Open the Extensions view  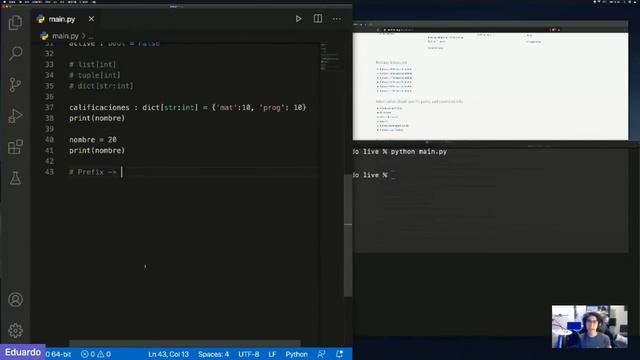(x=15, y=147)
